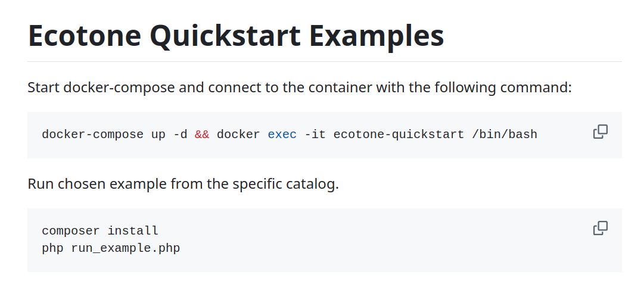This screenshot has width=644, height=281.
Task: Click the composer install line
Action: click(x=100, y=230)
